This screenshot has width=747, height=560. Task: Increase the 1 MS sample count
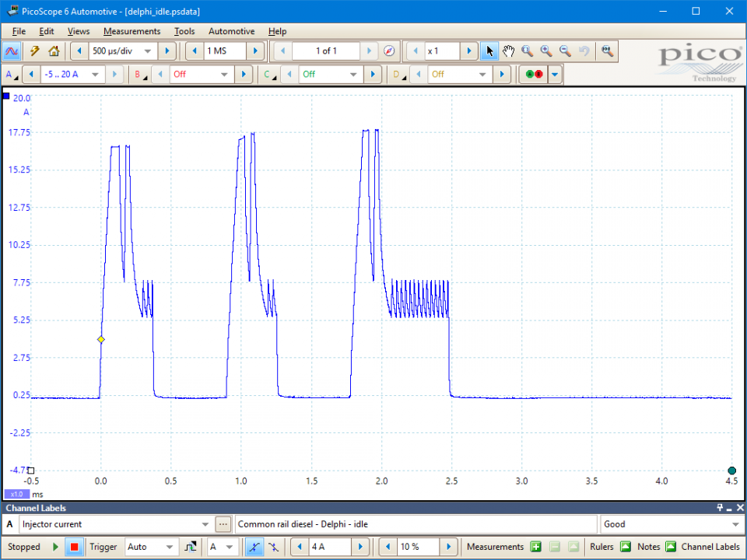pos(255,51)
